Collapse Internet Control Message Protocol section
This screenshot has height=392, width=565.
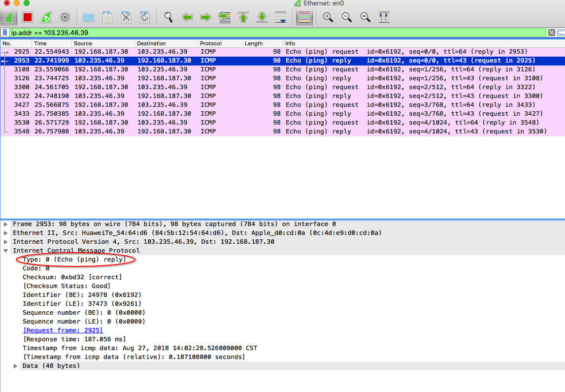tap(5, 251)
